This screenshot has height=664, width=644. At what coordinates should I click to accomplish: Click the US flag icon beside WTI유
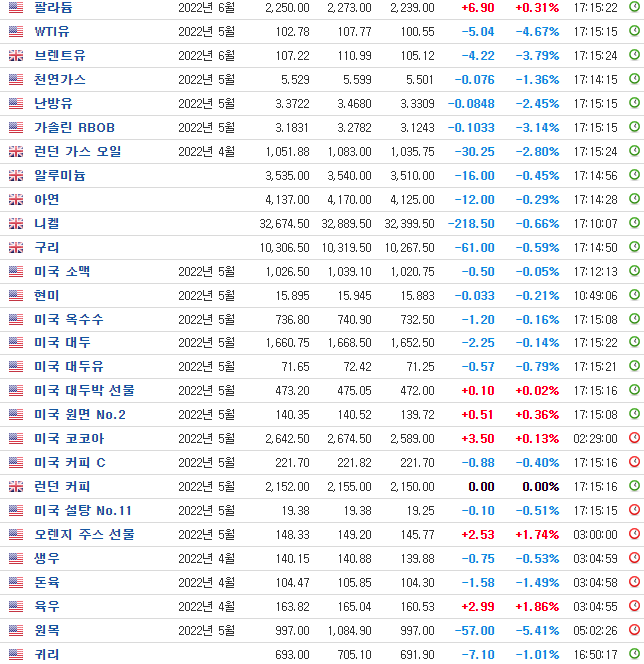[16, 31]
